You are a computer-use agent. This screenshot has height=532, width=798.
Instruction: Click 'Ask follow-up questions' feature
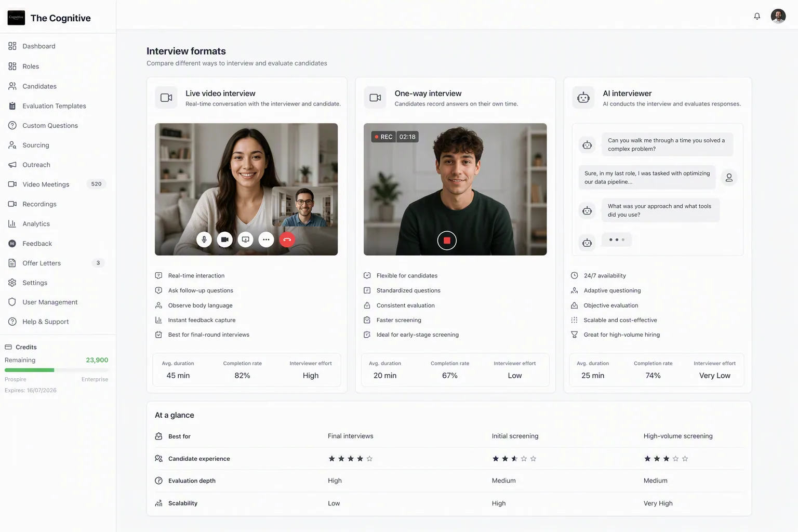pyautogui.click(x=201, y=290)
